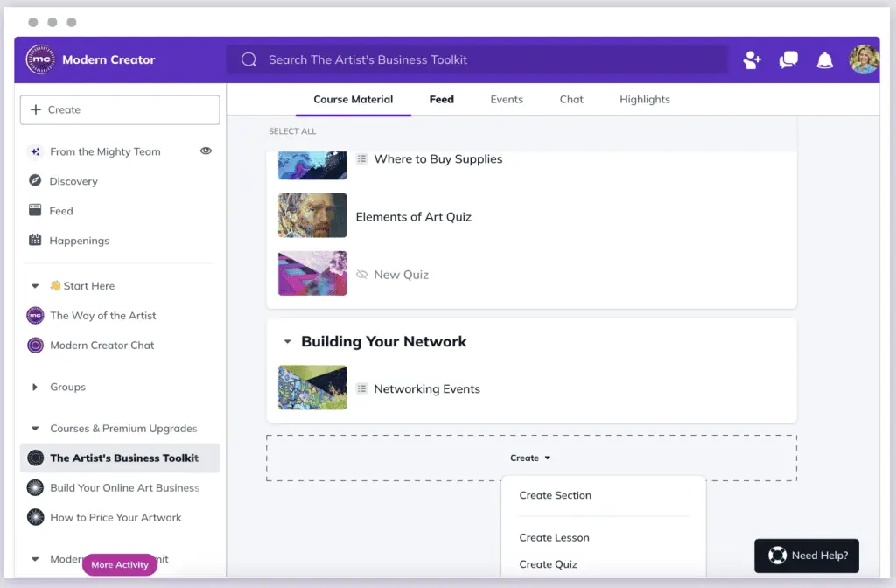Image resolution: width=896 pixels, height=588 pixels.
Task: Switch to the Chat tab
Action: click(x=571, y=100)
